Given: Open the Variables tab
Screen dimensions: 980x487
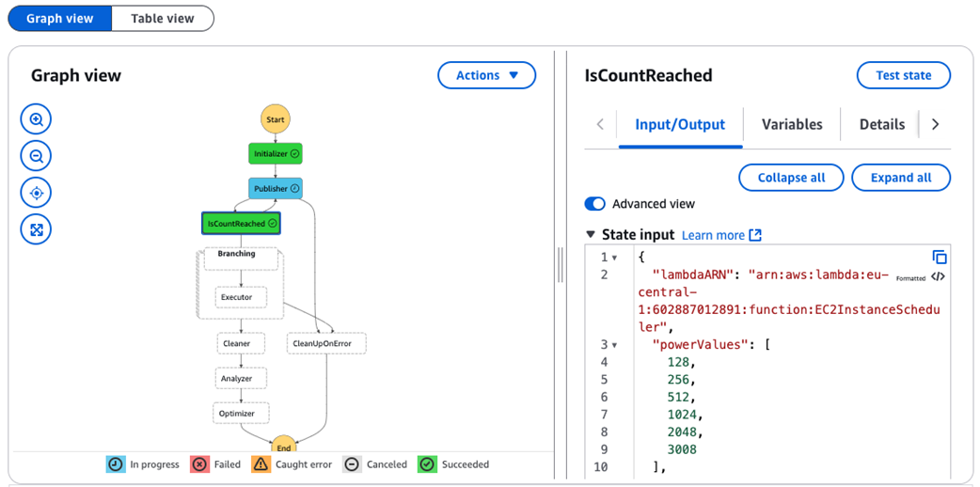Looking at the screenshot, I should pyautogui.click(x=791, y=124).
